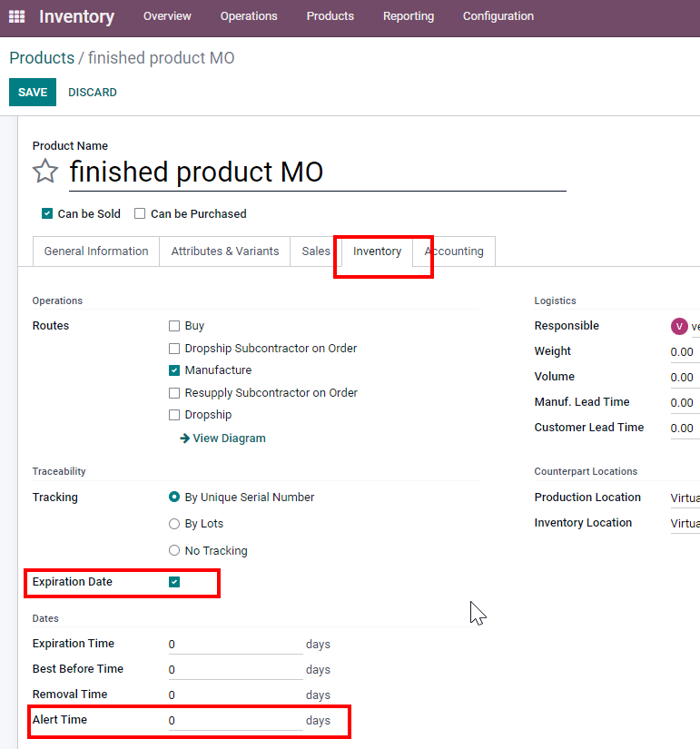This screenshot has height=749, width=700.
Task: Select By Lots tracking option
Action: point(174,524)
